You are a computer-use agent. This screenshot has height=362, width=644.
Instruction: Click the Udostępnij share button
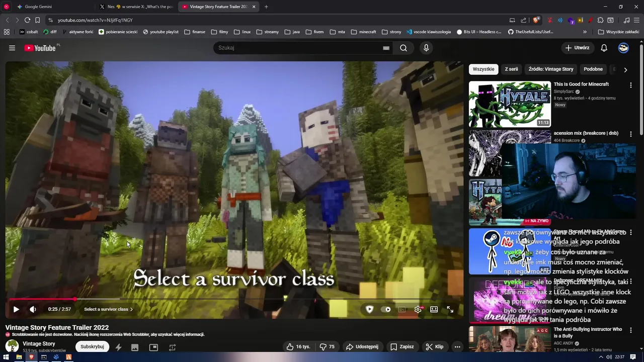(362, 346)
